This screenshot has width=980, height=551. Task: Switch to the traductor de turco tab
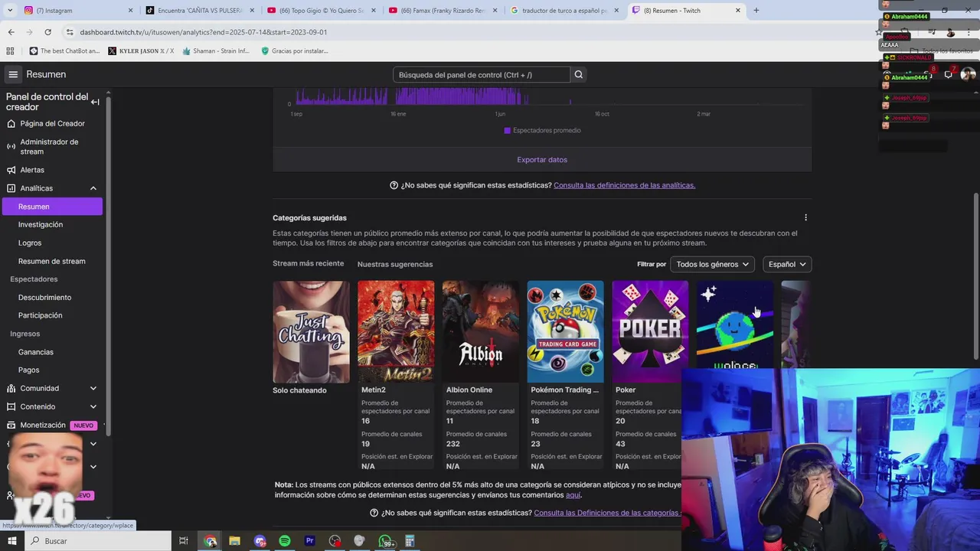[x=564, y=11]
